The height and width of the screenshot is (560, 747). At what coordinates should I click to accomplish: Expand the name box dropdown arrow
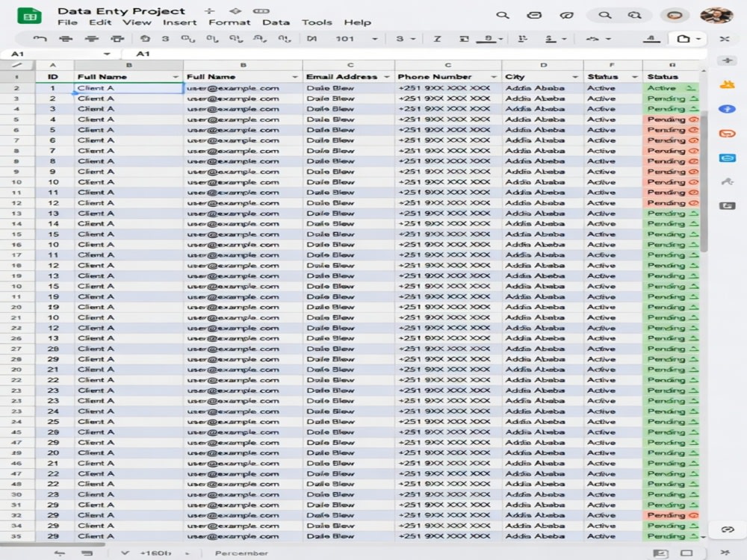(107, 54)
